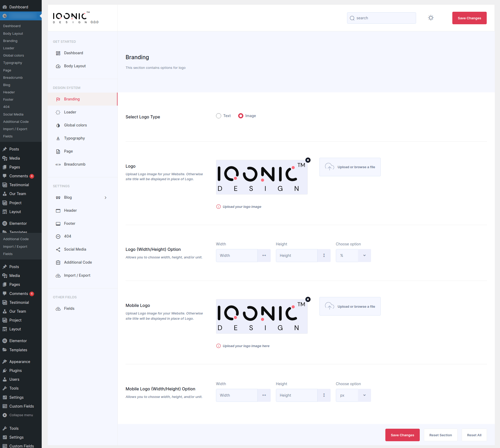Click the Reset All button

point(474,435)
